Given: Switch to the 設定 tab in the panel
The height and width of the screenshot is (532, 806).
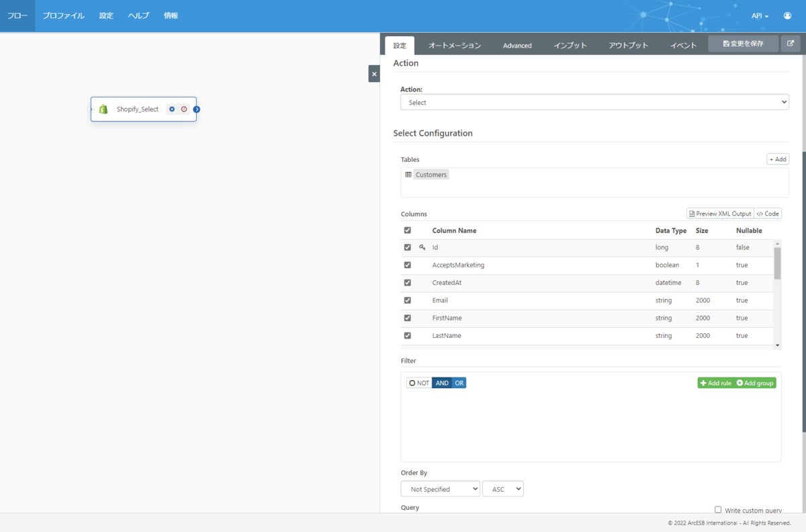Looking at the screenshot, I should pos(400,46).
